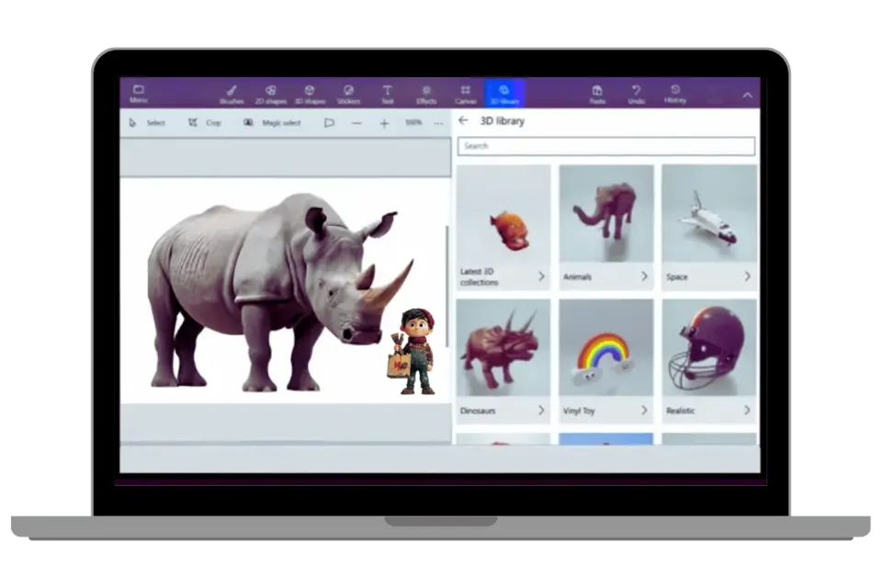Click the Search field in the 3D library
This screenshot has height=588, width=882.
pos(606,146)
